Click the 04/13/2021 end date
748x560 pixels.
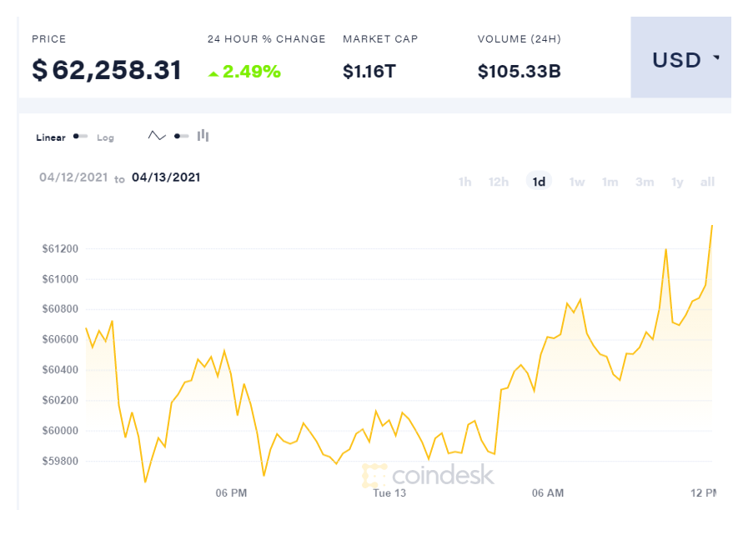166,177
